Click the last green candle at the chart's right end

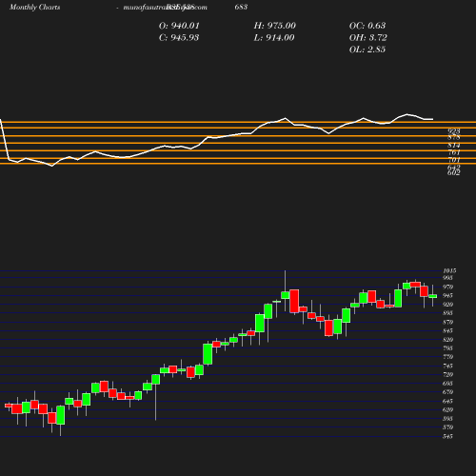pyautogui.click(x=433, y=296)
